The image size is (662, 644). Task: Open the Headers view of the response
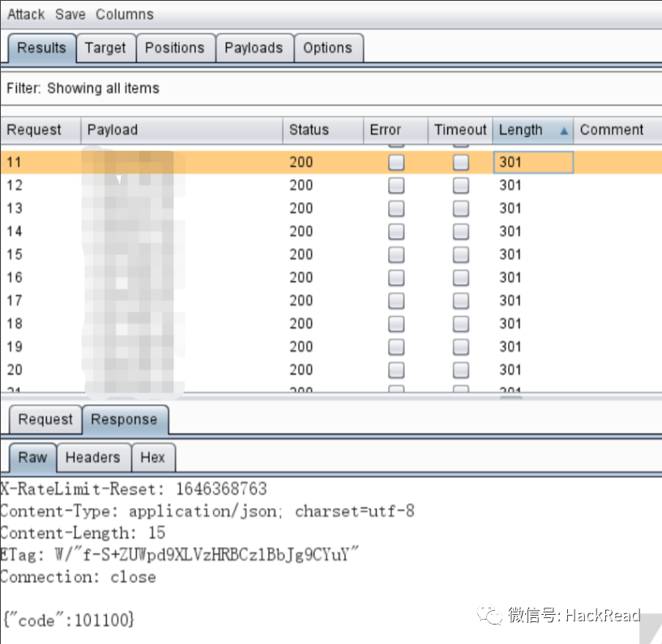point(93,458)
